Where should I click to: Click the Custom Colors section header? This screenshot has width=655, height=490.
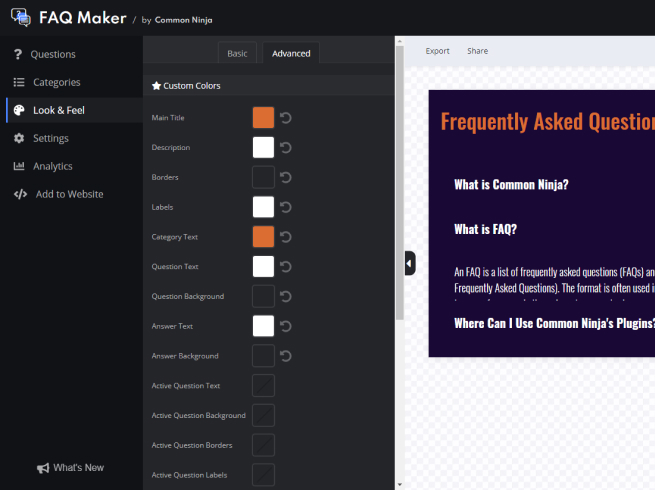(269, 86)
